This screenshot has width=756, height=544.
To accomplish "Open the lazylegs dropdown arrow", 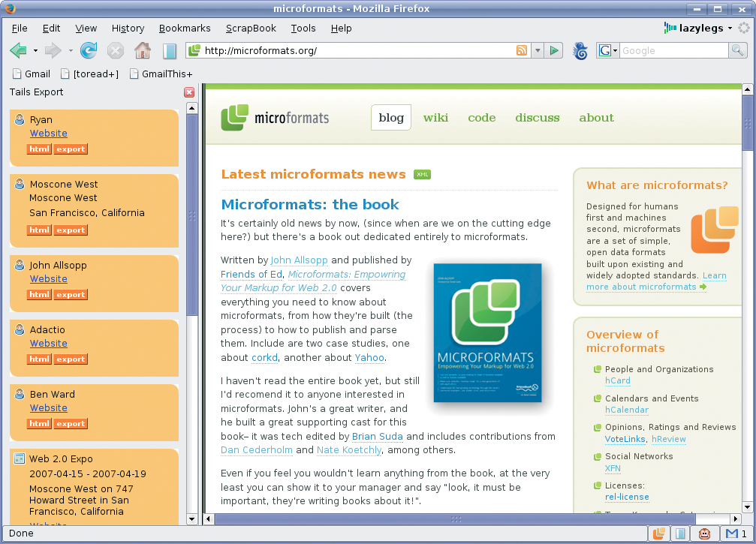I will coord(730,28).
